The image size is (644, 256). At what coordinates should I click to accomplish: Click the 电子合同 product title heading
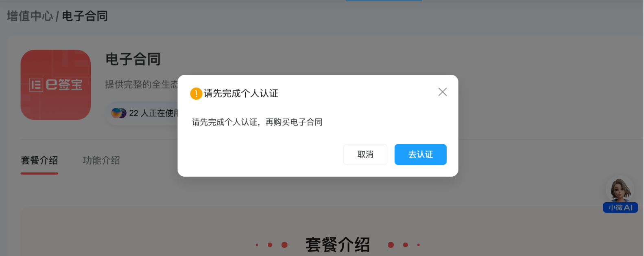133,59
